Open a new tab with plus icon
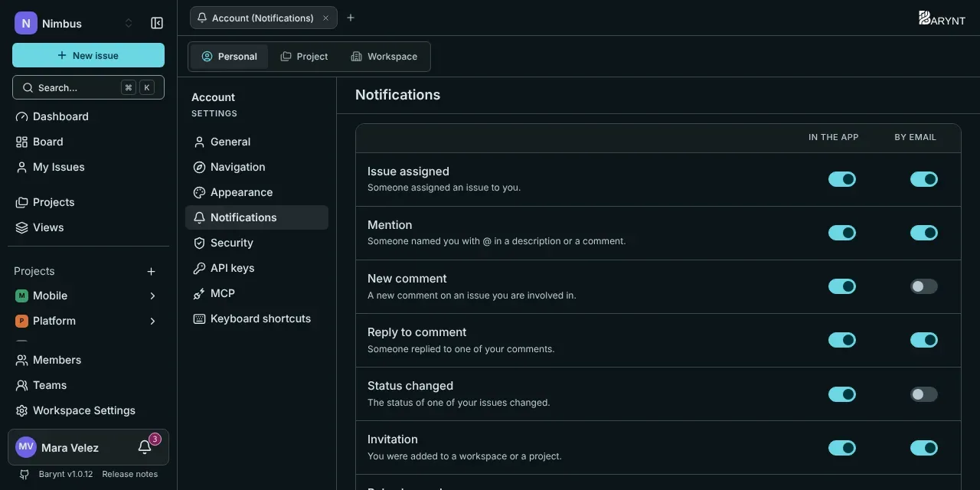980x490 pixels. (x=351, y=18)
